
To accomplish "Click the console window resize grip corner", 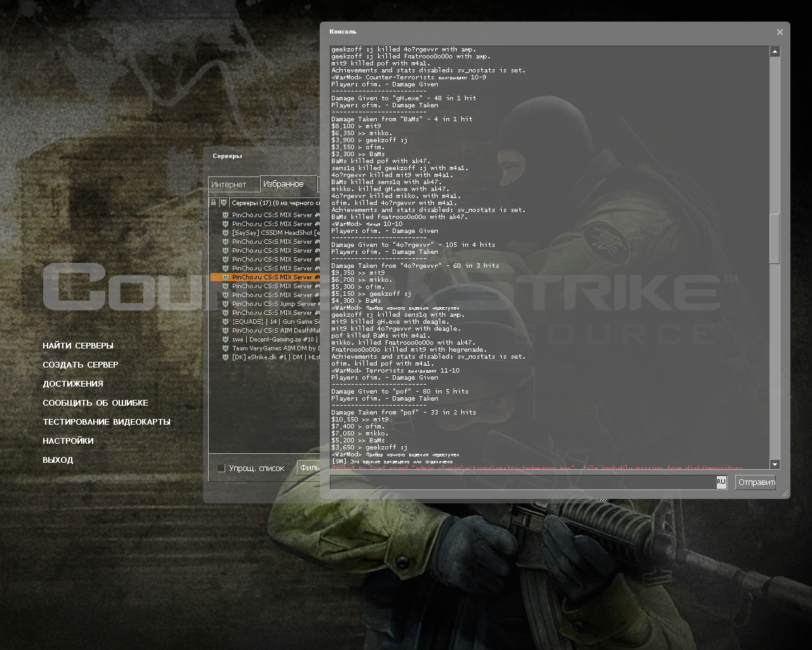I will [785, 493].
